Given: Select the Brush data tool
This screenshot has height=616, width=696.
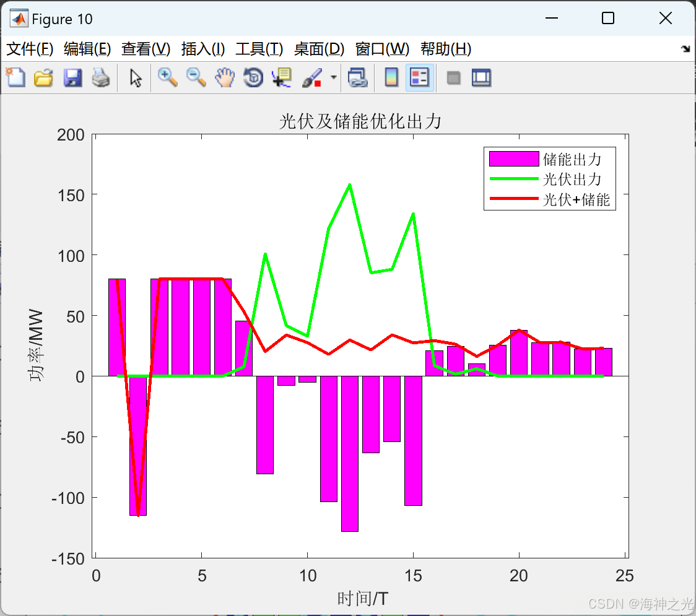Looking at the screenshot, I should pyautogui.click(x=312, y=77).
